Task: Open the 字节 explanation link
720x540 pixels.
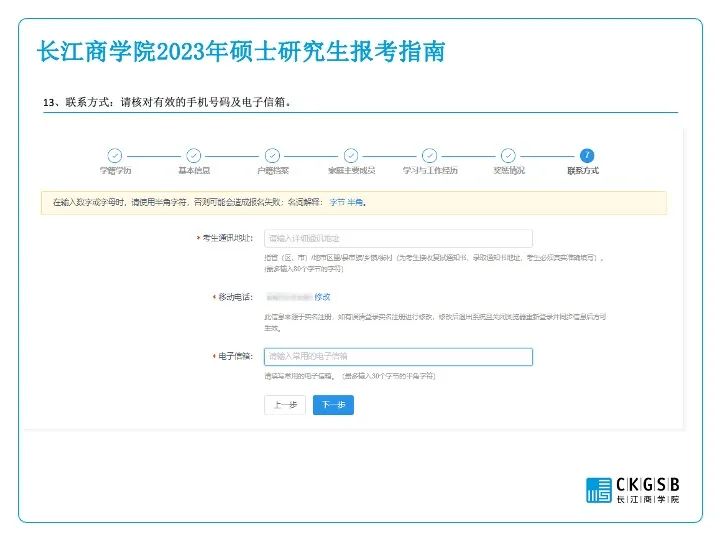Action: [x=337, y=202]
